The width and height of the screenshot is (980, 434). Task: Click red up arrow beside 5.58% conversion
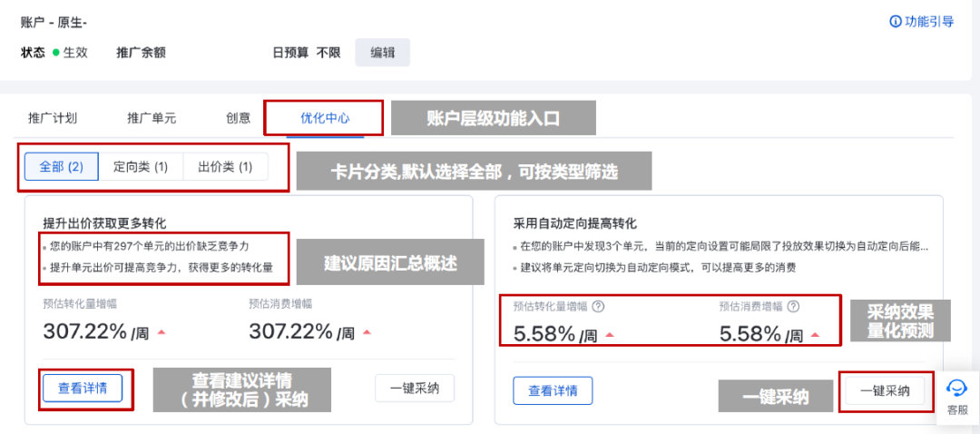(610, 335)
